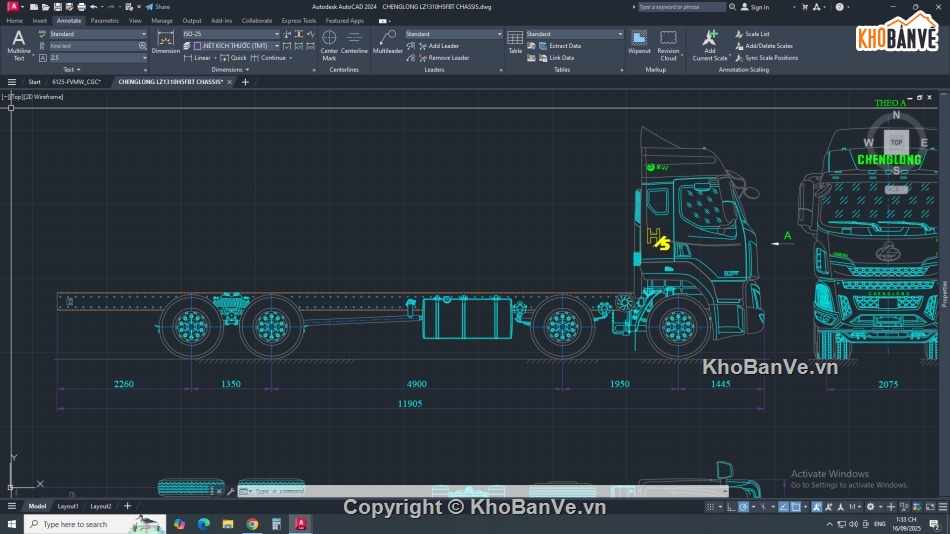Viewport: 950px width, 534px height.
Task: Toggle Polar Tracking in status bar
Action: pos(743,507)
